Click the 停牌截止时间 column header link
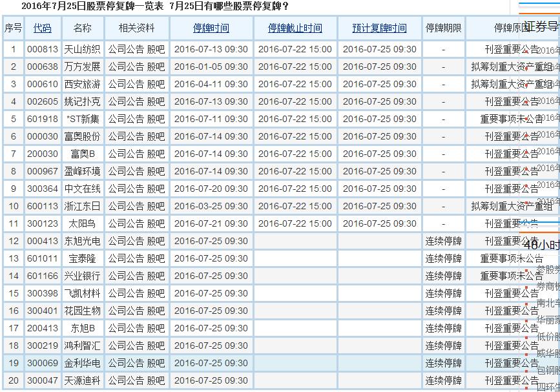This screenshot has width=560, height=392. pyautogui.click(x=295, y=28)
